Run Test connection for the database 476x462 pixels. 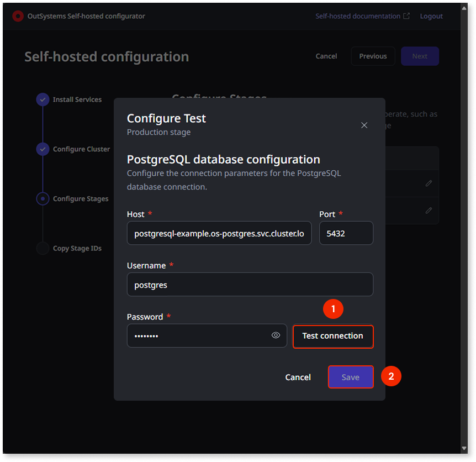click(333, 336)
